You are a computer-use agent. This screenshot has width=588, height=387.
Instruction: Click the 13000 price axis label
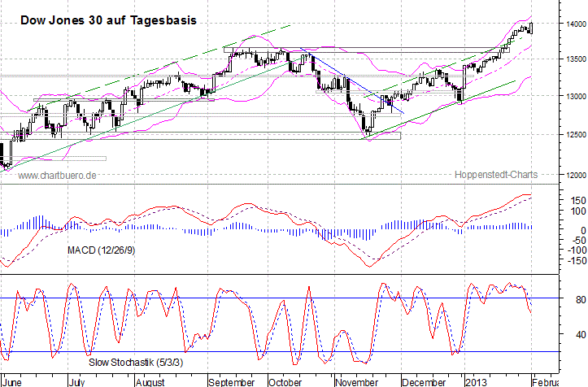pos(577,96)
